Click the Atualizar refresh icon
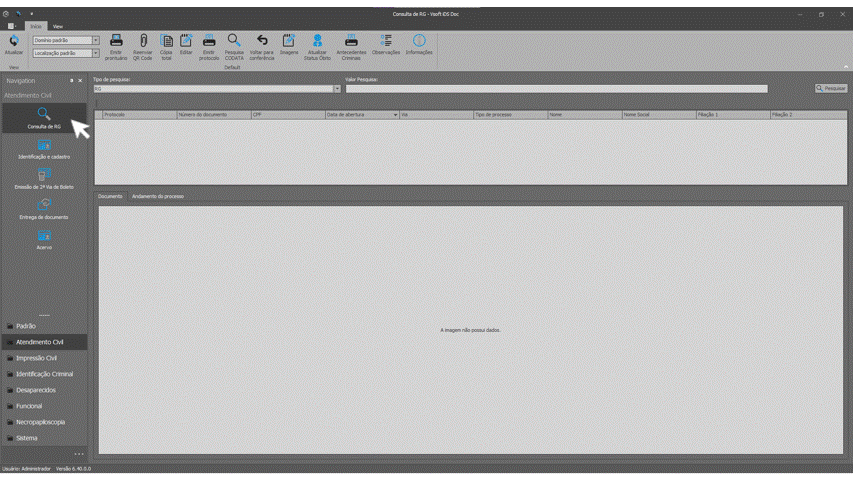Viewport: 853px width, 480px height. pos(14,44)
